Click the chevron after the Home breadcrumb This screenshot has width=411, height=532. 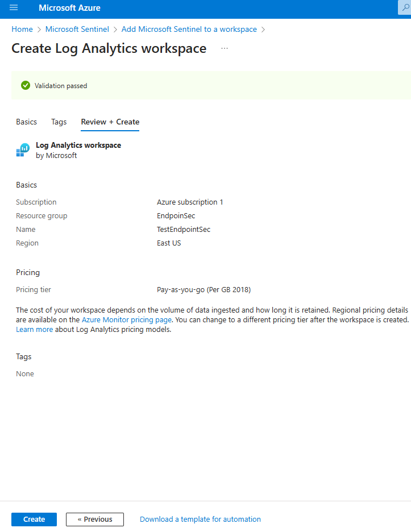pyautogui.click(x=39, y=30)
